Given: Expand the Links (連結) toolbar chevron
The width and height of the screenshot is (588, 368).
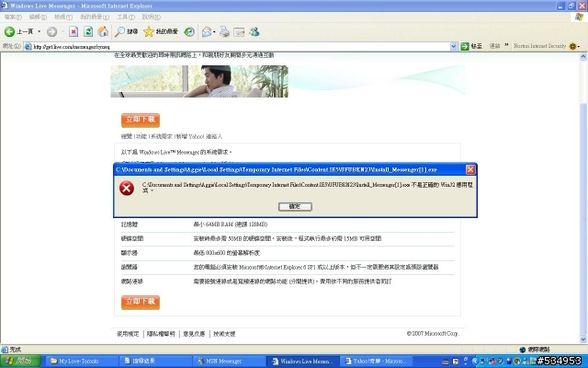Looking at the screenshot, I should click(506, 45).
